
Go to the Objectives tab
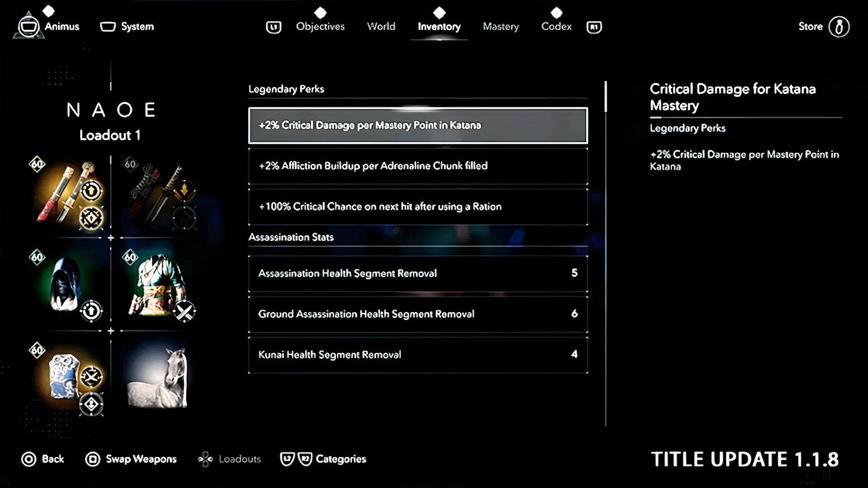point(320,27)
